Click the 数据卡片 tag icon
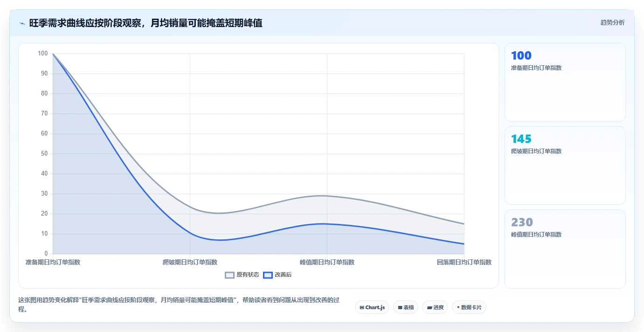 (458, 307)
